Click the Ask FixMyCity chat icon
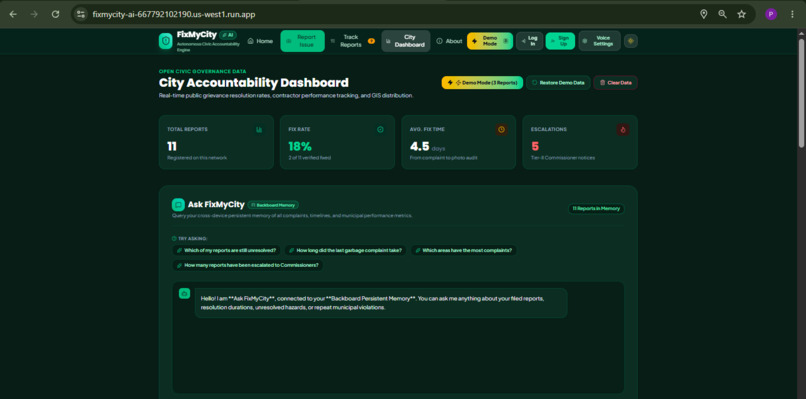 tap(178, 205)
